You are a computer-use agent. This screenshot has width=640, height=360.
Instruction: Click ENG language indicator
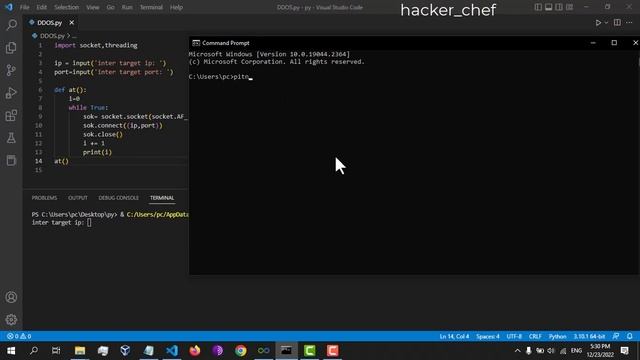tap(576, 351)
